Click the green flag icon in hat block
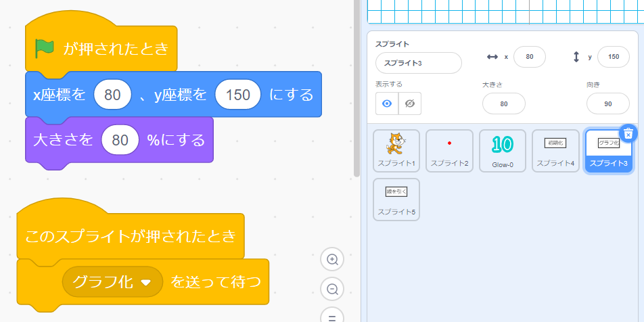 pos(45,49)
